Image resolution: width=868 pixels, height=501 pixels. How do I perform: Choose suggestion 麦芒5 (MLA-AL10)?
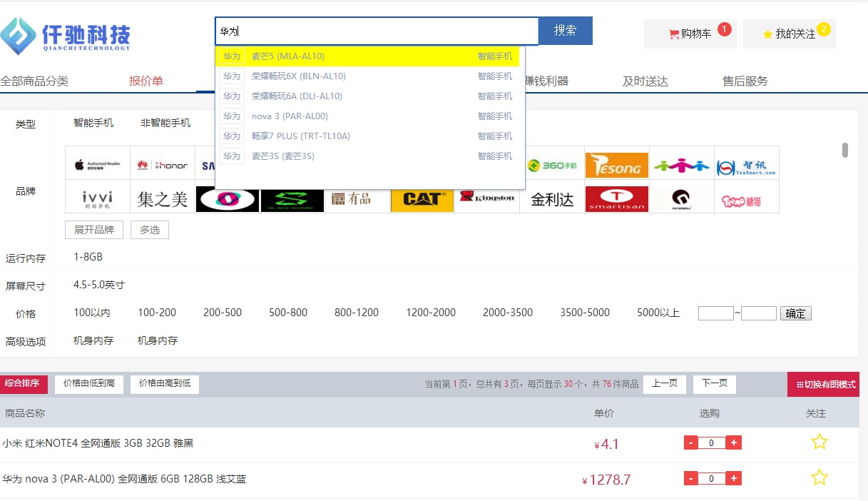click(367, 56)
